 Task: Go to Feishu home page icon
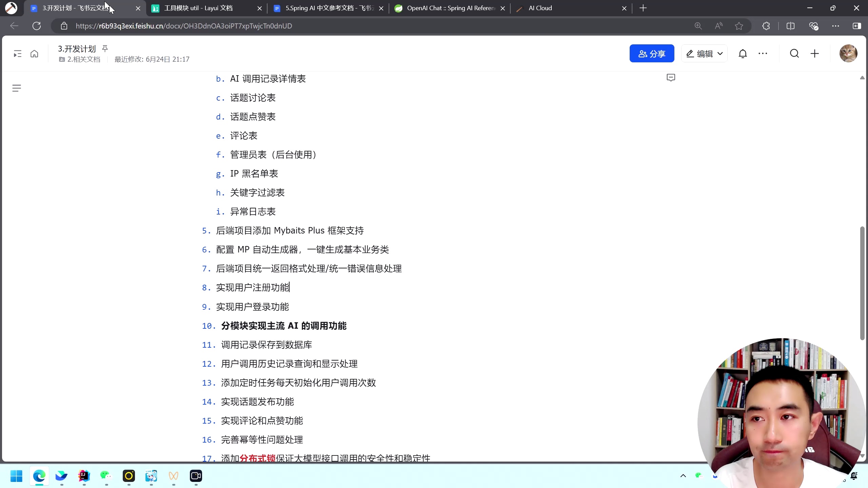point(34,53)
